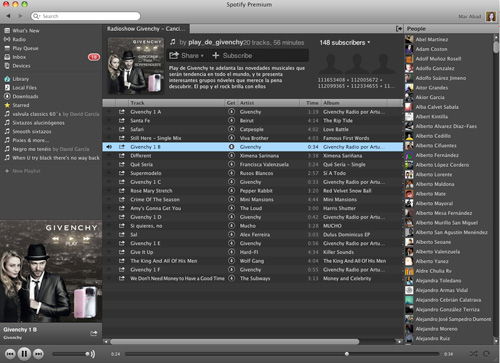Click the volume speaker icon
Screen dimensions: 500x363
[93, 354]
